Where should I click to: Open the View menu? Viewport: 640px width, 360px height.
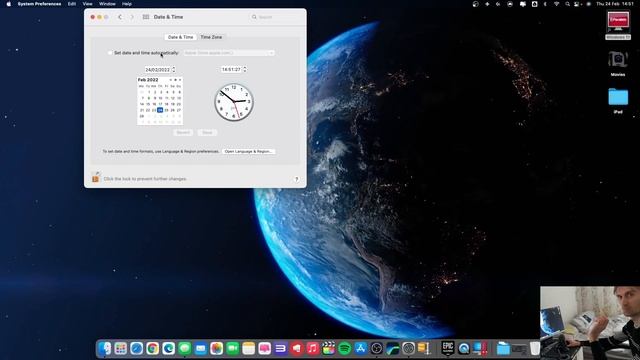point(87,4)
